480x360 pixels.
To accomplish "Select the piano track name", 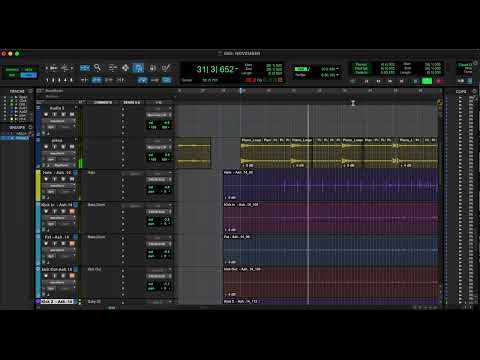I will tap(57, 140).
